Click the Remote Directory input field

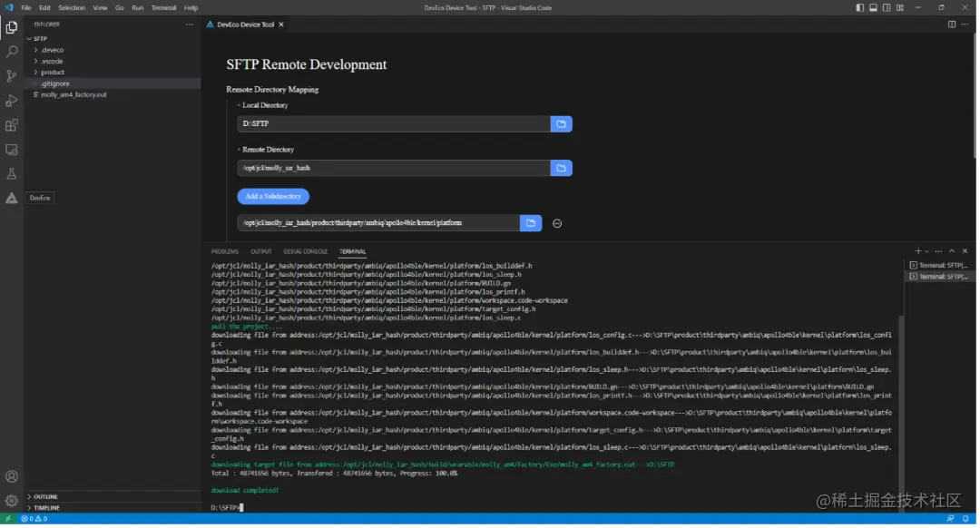click(395, 169)
